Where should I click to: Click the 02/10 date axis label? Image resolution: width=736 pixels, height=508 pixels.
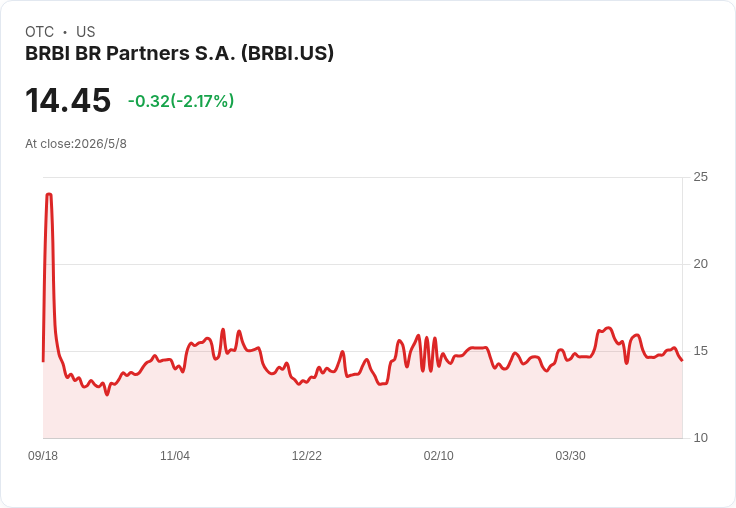pyautogui.click(x=438, y=456)
